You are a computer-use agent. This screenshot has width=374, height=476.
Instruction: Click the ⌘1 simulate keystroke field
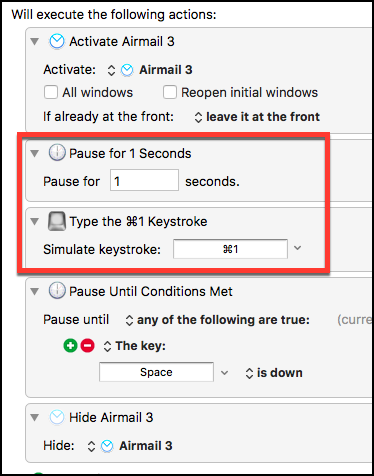(x=230, y=249)
